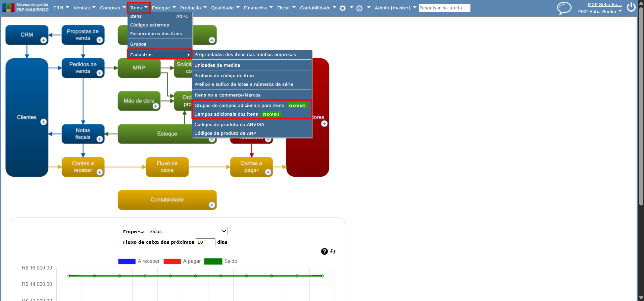Click the power logout icon

pos(631,7)
